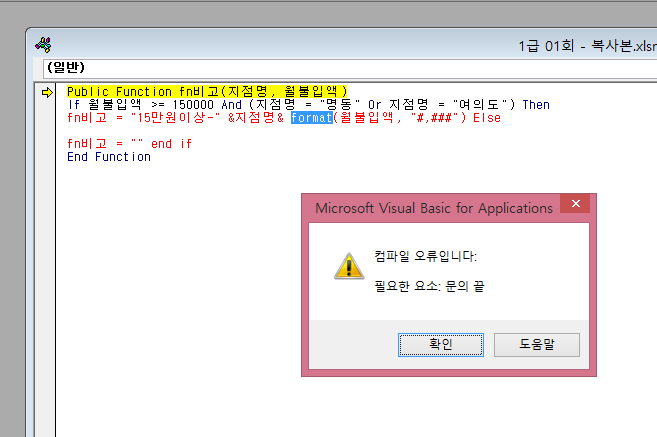Click the Else keyword at line end
Screen dimensions: 657x437
486,118
